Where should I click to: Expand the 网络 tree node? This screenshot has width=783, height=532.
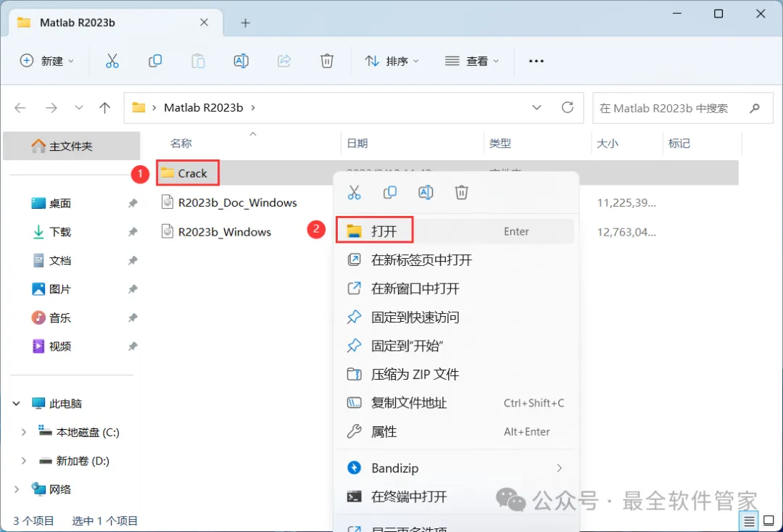tap(17, 489)
